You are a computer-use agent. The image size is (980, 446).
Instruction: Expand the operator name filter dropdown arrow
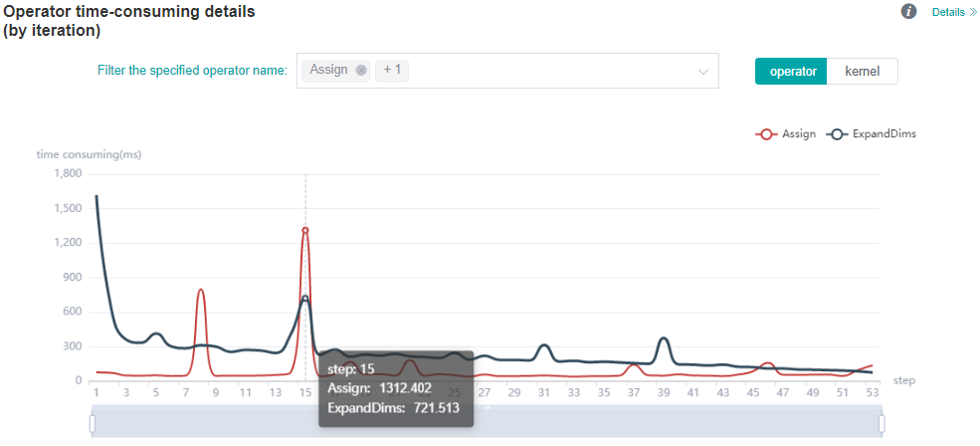pos(703,72)
